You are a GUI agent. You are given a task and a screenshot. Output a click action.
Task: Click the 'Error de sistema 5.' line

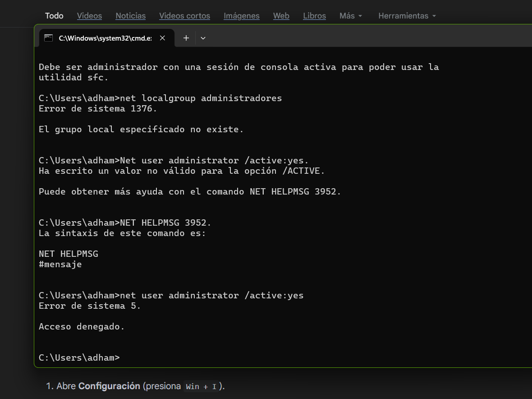click(90, 306)
